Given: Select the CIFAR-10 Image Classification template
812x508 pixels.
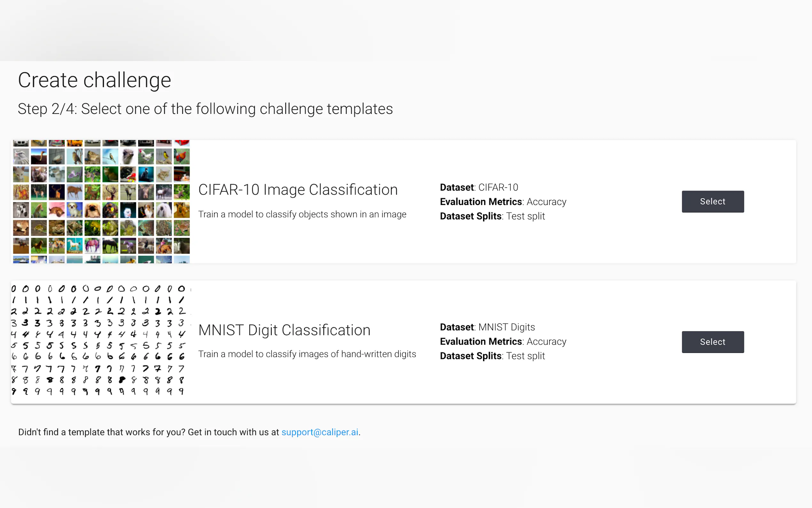Looking at the screenshot, I should (x=712, y=201).
